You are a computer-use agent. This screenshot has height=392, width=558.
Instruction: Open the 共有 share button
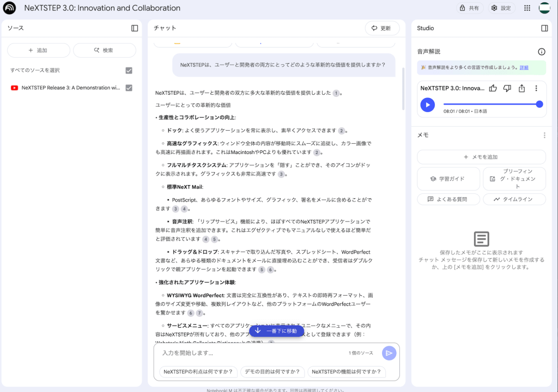470,8
